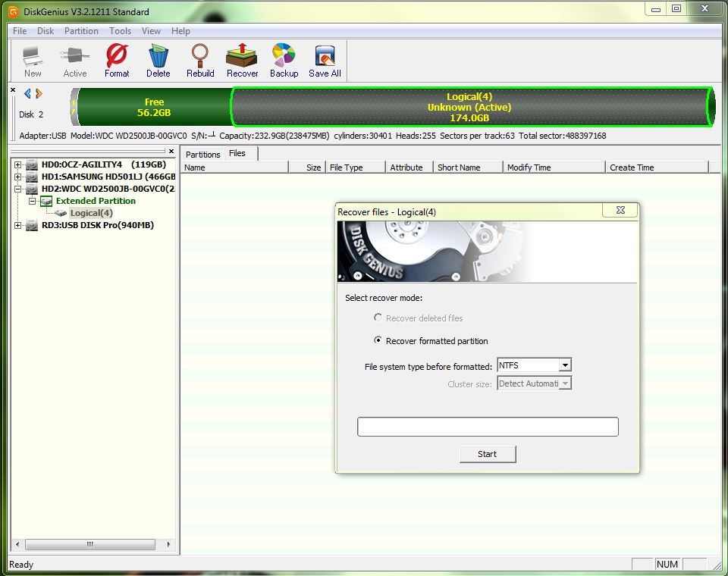
Task: Click the New partition toolbar icon
Action: 33,61
